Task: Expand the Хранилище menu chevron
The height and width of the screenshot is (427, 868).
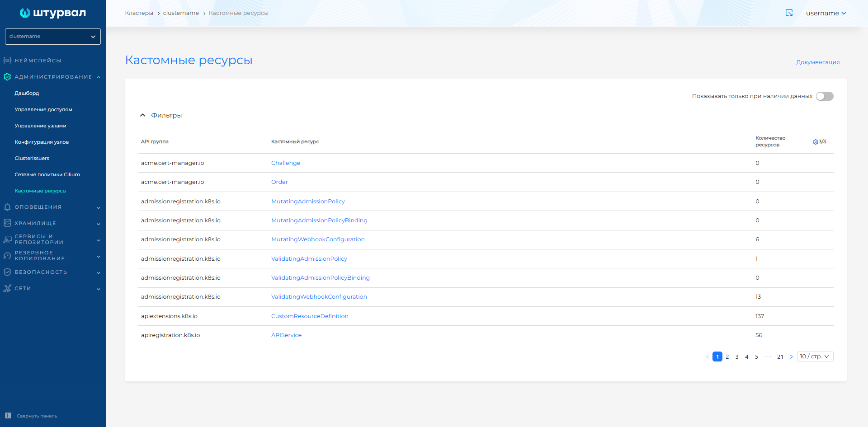Action: click(x=99, y=224)
